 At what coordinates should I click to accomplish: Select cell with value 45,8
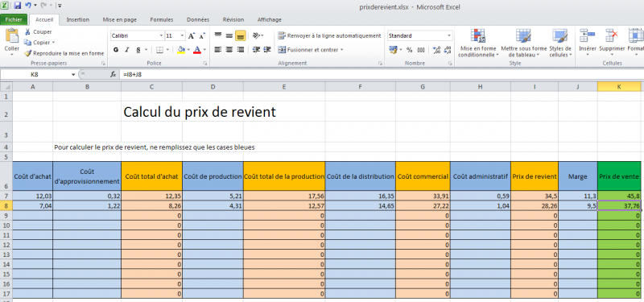[x=619, y=196]
